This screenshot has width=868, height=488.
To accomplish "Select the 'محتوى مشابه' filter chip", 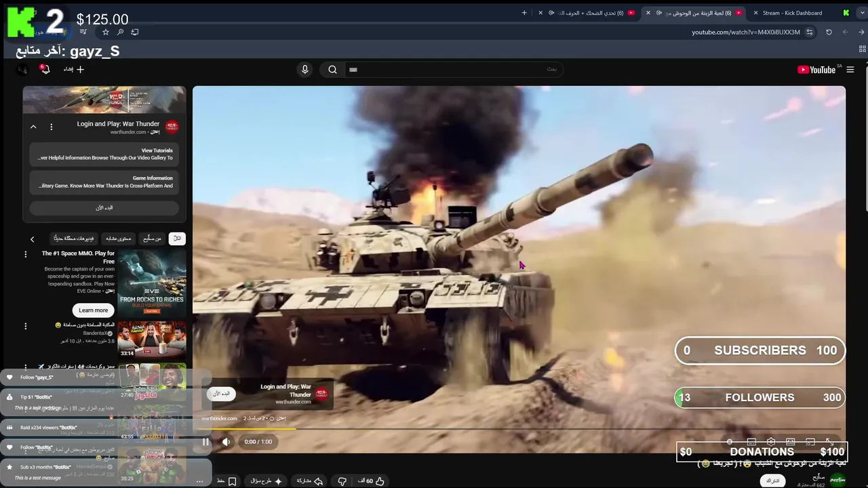I will 118,239.
